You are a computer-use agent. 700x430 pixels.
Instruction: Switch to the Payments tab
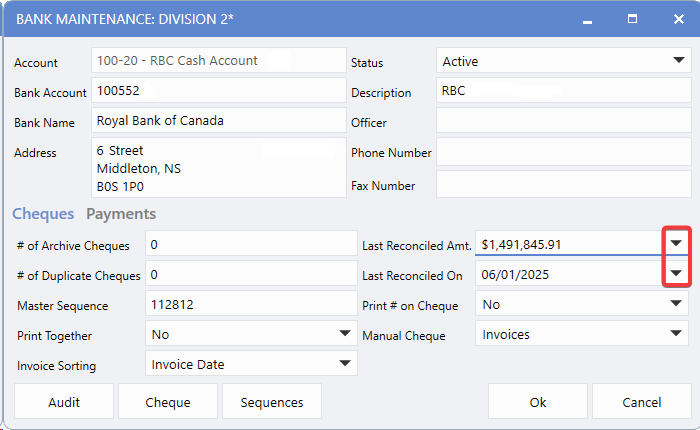pos(121,214)
